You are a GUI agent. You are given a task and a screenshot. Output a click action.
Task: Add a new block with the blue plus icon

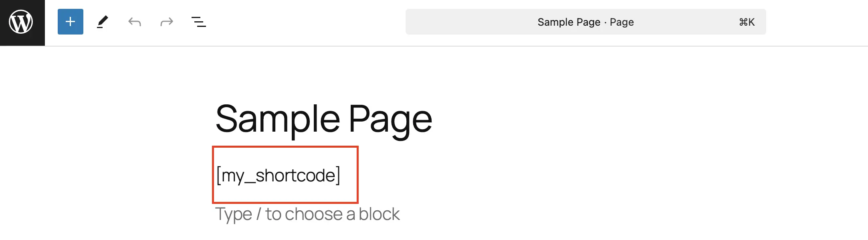coord(70,22)
